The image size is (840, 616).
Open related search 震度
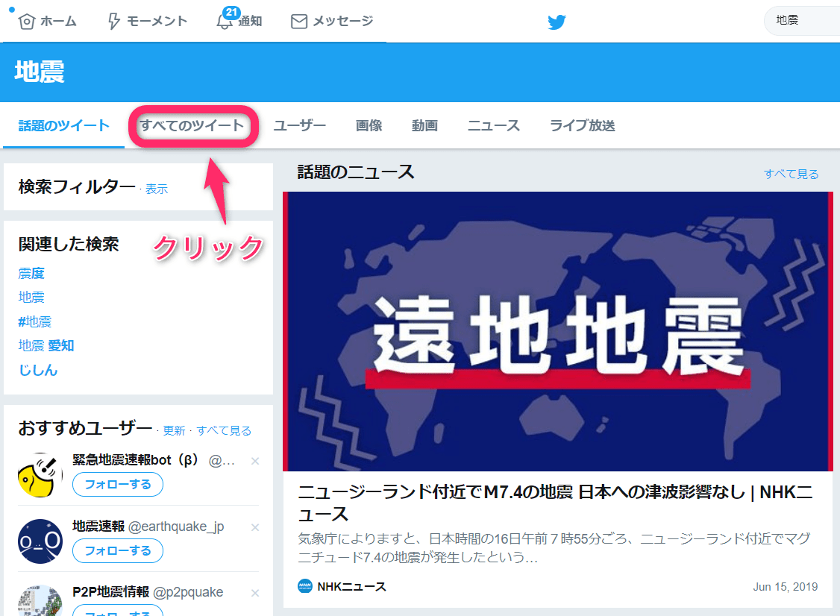coord(31,273)
